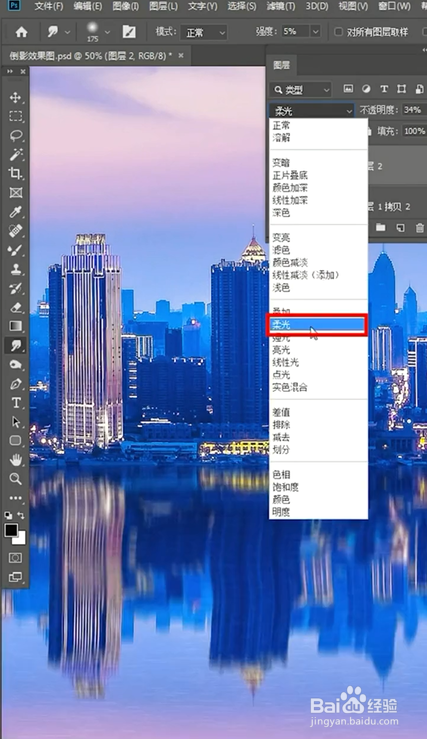Screen dimensions: 427x739
Task: Reset default foreground and background colors
Action: (x=8, y=516)
